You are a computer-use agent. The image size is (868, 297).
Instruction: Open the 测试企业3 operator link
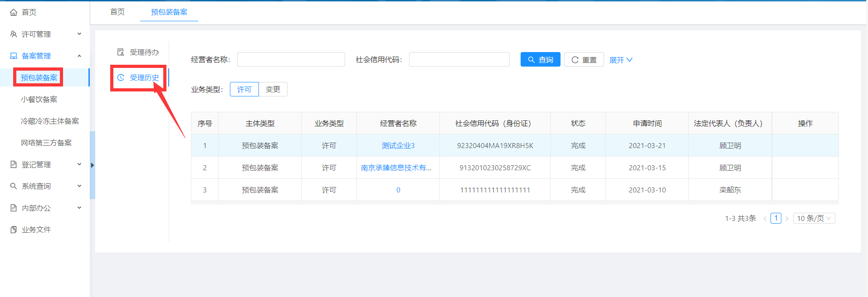(x=398, y=145)
